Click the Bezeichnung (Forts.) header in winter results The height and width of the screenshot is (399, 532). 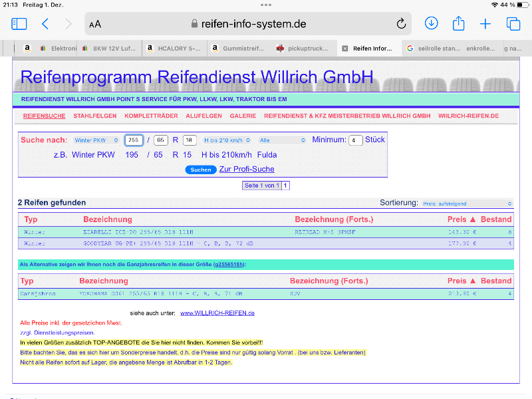(x=334, y=219)
